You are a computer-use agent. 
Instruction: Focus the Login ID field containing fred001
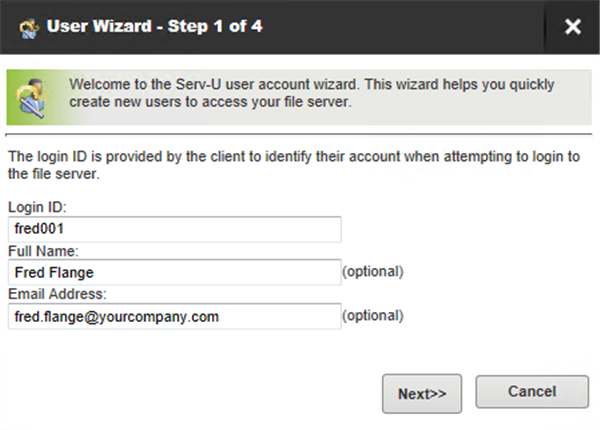click(174, 229)
